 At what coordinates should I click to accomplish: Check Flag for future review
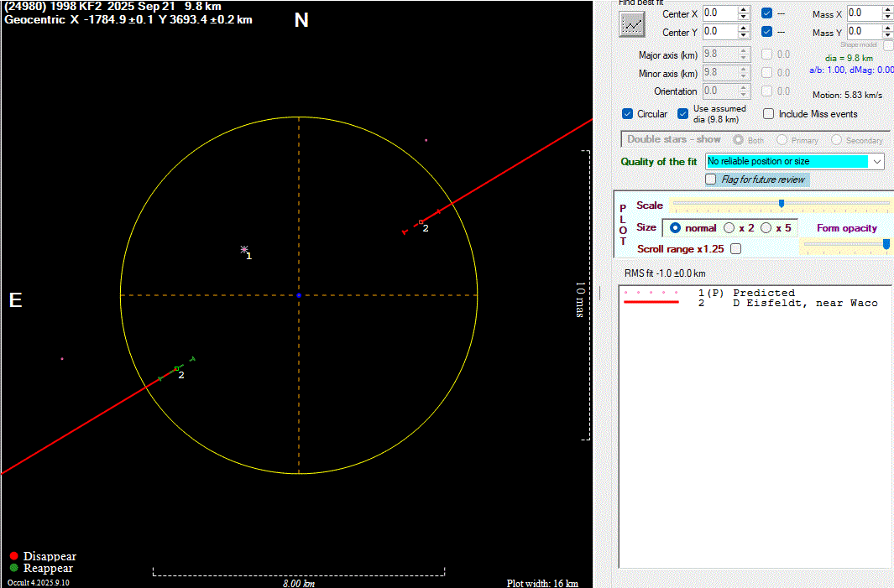pyautogui.click(x=711, y=180)
